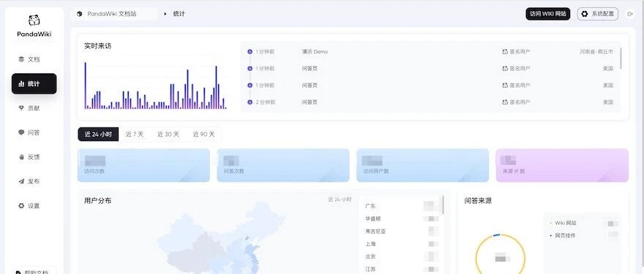Image resolution: width=644 pixels, height=274 pixels.
Task: Click the 实时来访 heading
Action: coord(98,46)
